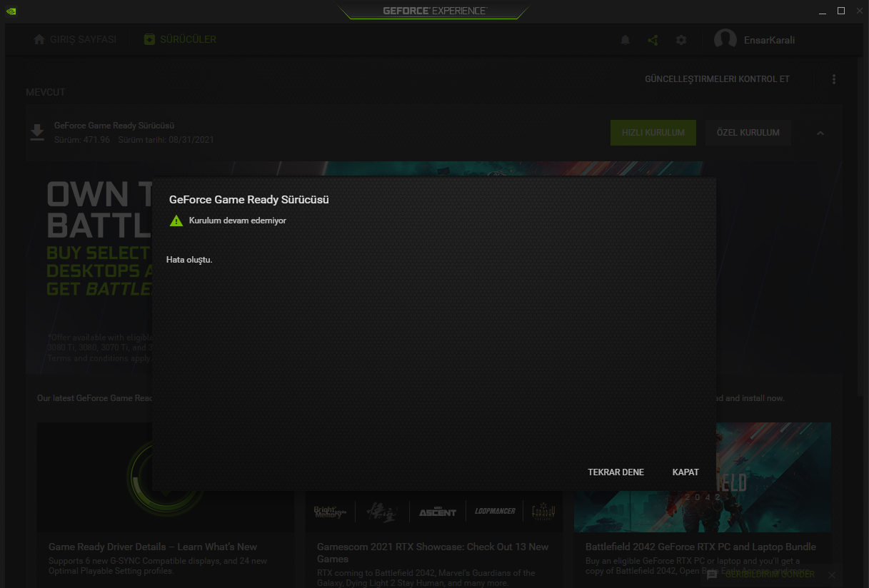This screenshot has height=588, width=869.
Task: Open Gamescom 2021 RTX Showcase thumbnail
Action: click(434, 511)
